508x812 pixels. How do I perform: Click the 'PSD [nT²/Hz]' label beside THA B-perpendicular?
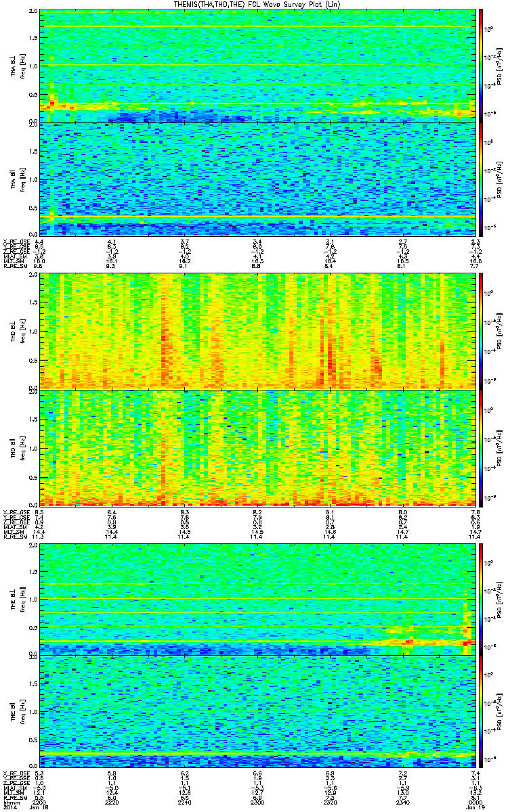(x=499, y=66)
